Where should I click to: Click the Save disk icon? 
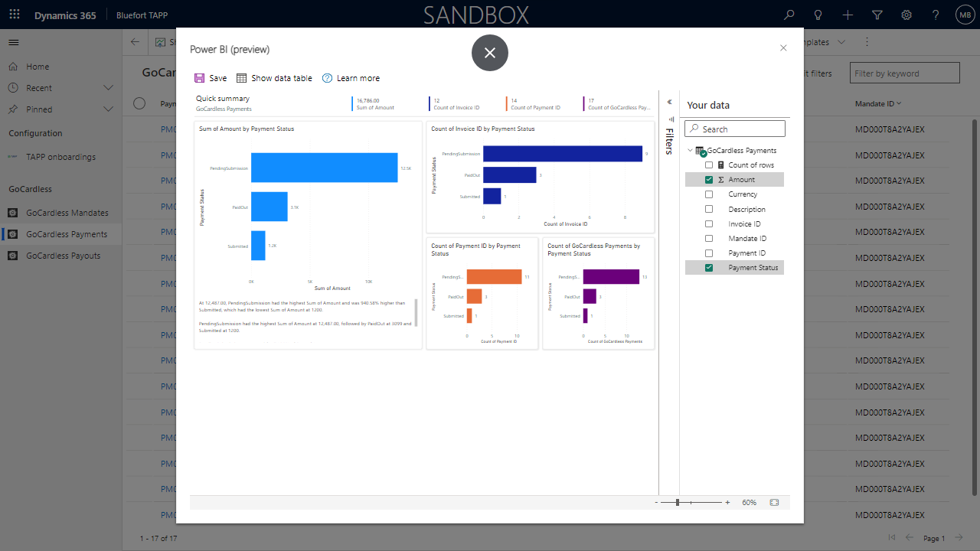coord(199,78)
